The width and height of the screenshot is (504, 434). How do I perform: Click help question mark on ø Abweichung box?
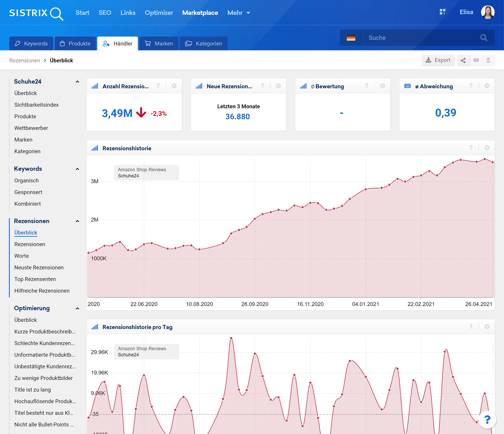pos(471,86)
